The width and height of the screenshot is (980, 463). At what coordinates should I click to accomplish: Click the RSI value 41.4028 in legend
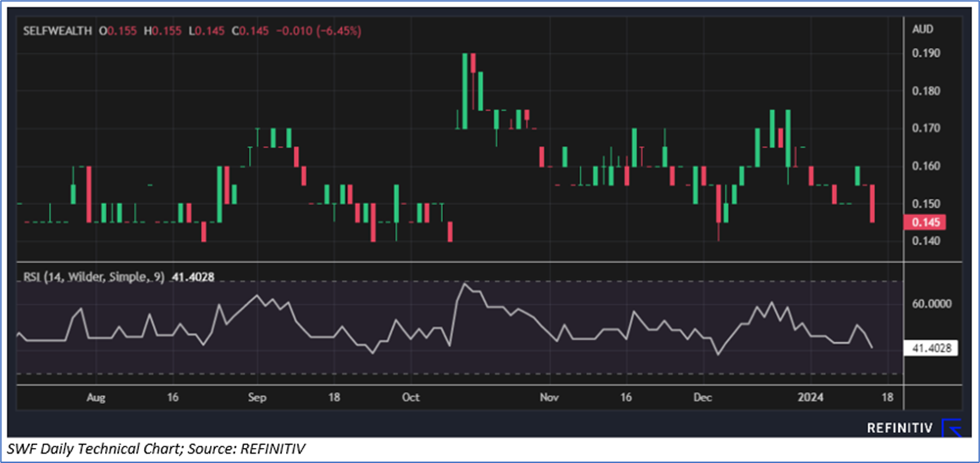click(x=193, y=277)
